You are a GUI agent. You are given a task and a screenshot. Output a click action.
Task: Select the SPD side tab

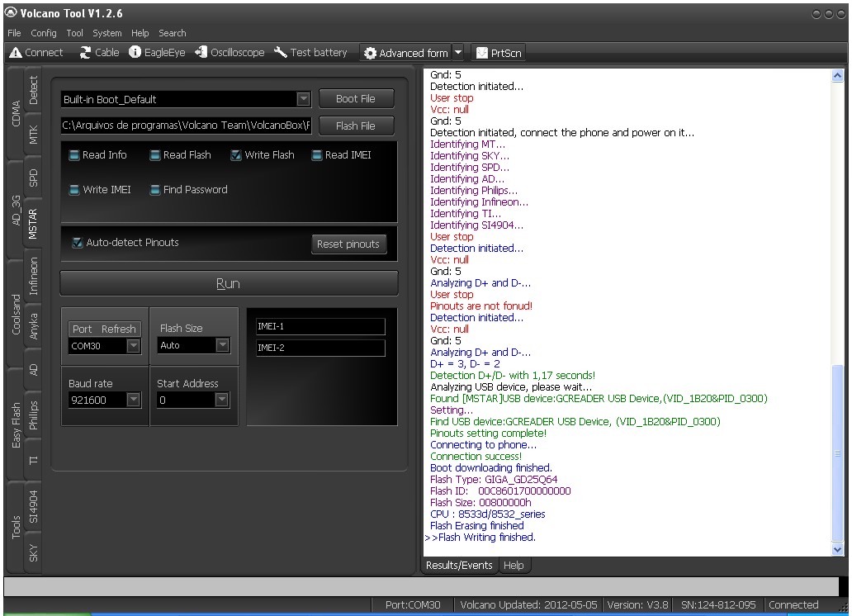(x=33, y=178)
